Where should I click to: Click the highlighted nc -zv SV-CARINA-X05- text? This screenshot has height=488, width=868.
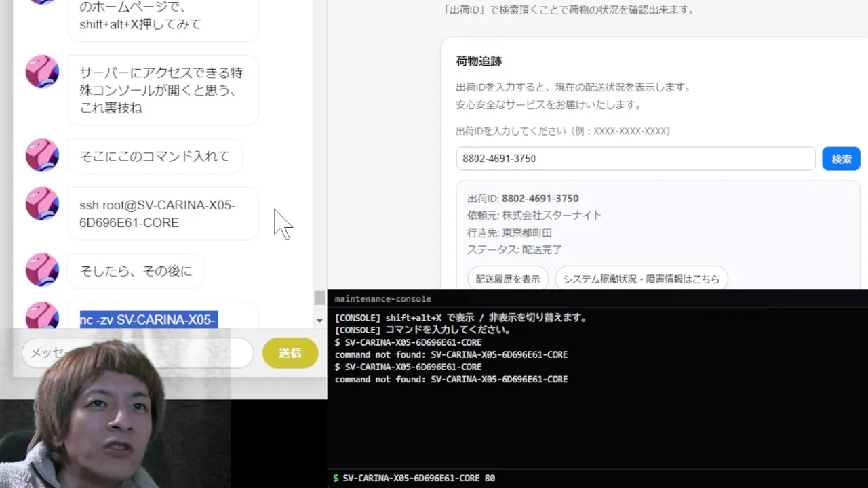[x=149, y=319]
